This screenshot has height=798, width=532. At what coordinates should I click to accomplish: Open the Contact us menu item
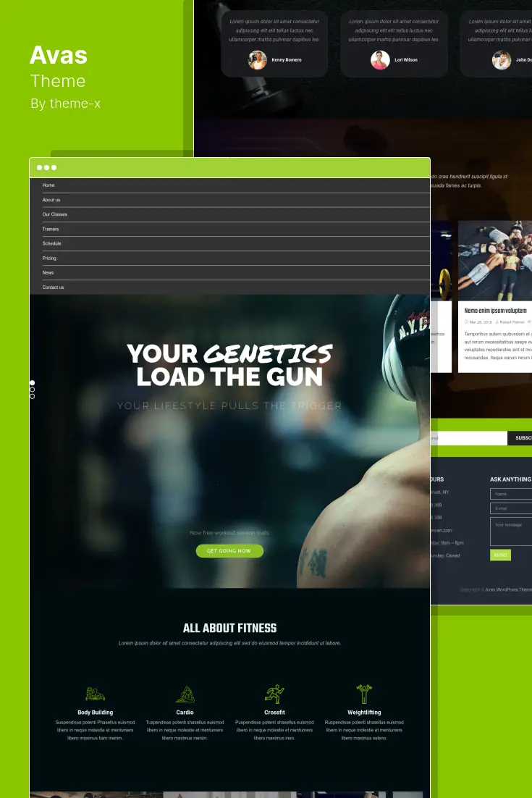coord(53,287)
